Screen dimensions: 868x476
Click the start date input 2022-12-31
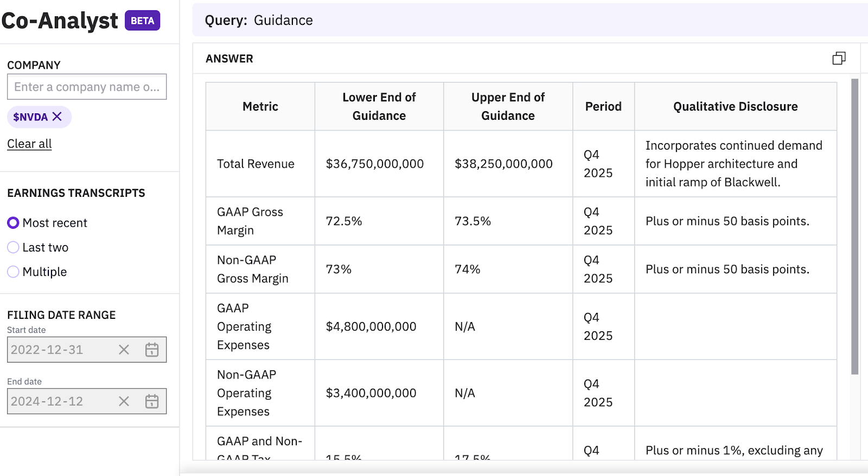tap(60, 350)
